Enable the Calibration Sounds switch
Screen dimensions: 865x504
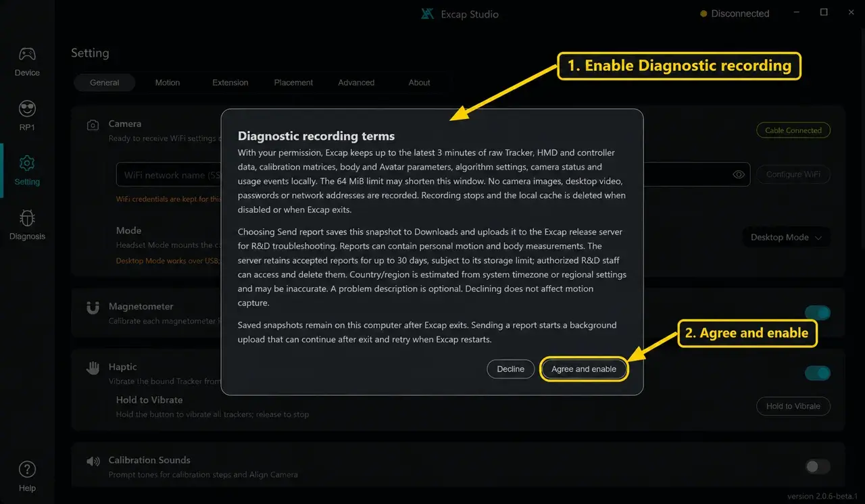(817, 466)
